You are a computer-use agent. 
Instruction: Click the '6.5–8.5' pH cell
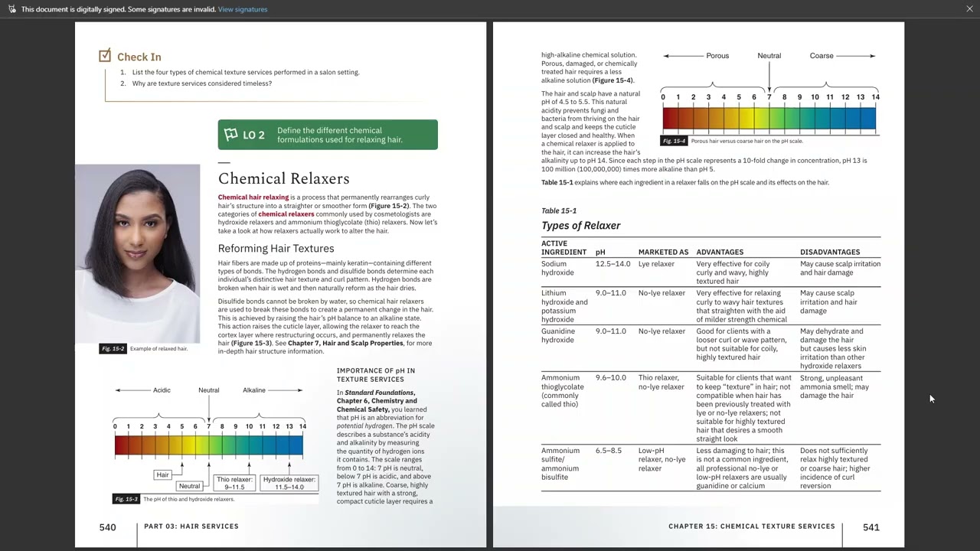tap(609, 451)
